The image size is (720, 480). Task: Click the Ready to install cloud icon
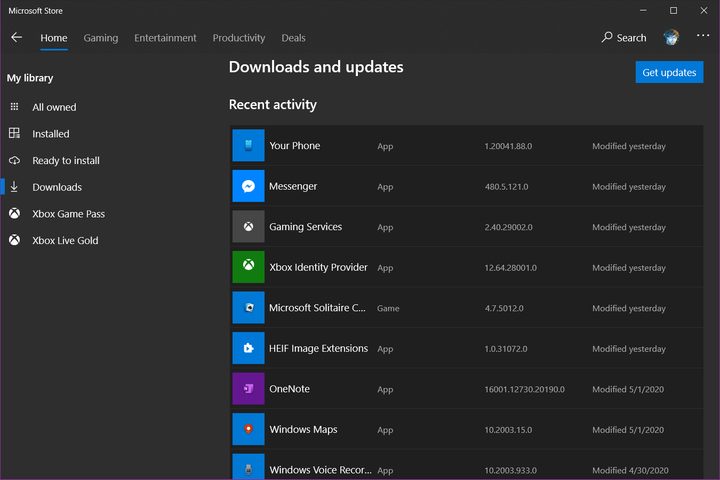click(x=14, y=160)
